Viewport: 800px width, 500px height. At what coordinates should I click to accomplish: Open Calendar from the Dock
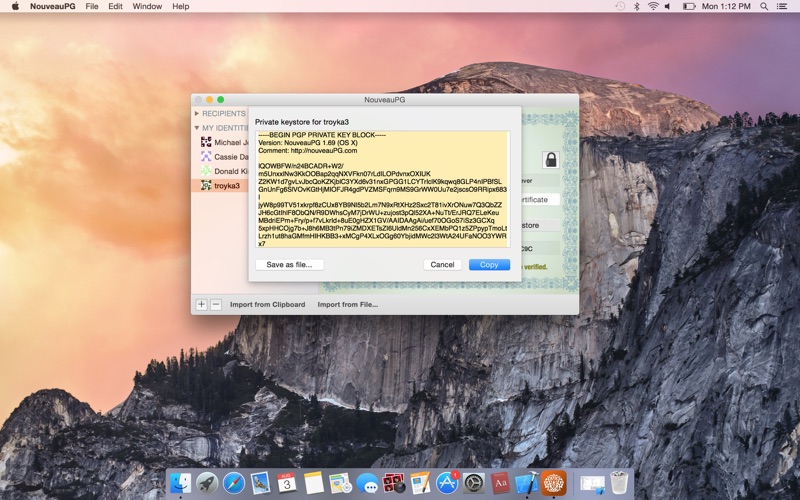point(287,483)
